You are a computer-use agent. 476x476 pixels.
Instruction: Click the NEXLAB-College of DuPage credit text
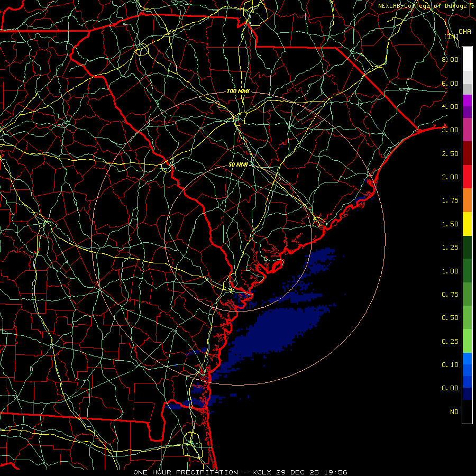click(x=426, y=6)
